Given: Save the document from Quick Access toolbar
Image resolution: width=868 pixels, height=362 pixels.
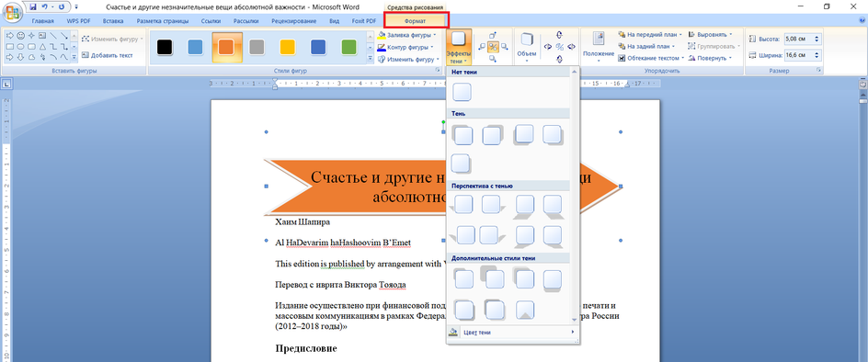Looking at the screenshot, I should 33,7.
